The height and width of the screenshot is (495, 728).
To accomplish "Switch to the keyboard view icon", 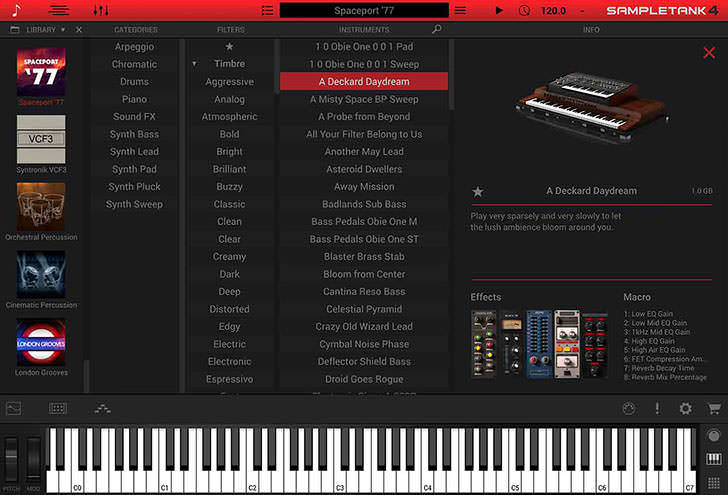I will coord(714,459).
